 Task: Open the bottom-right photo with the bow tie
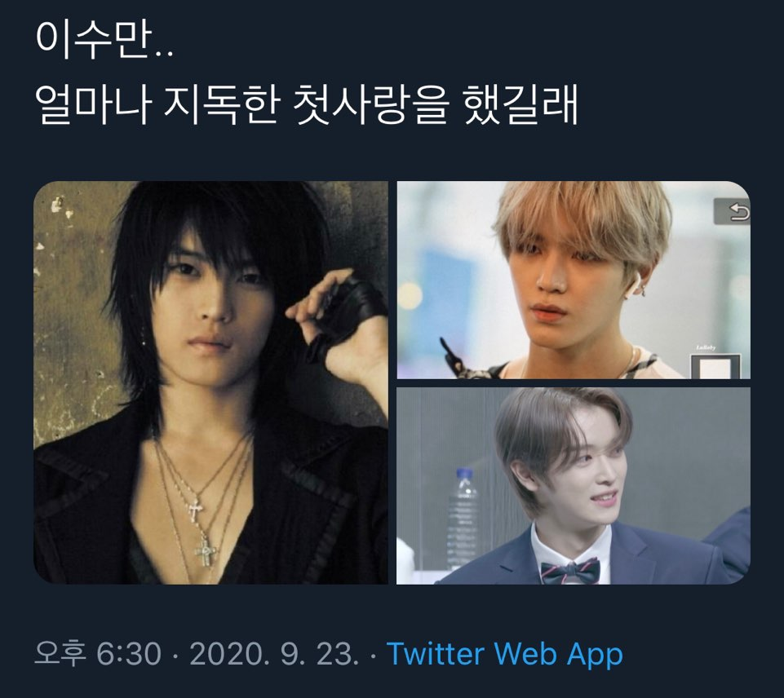(574, 486)
